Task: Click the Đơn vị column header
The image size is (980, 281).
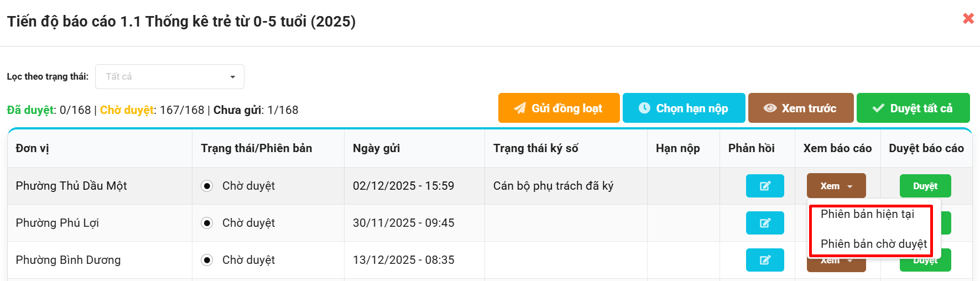Action: (33, 148)
